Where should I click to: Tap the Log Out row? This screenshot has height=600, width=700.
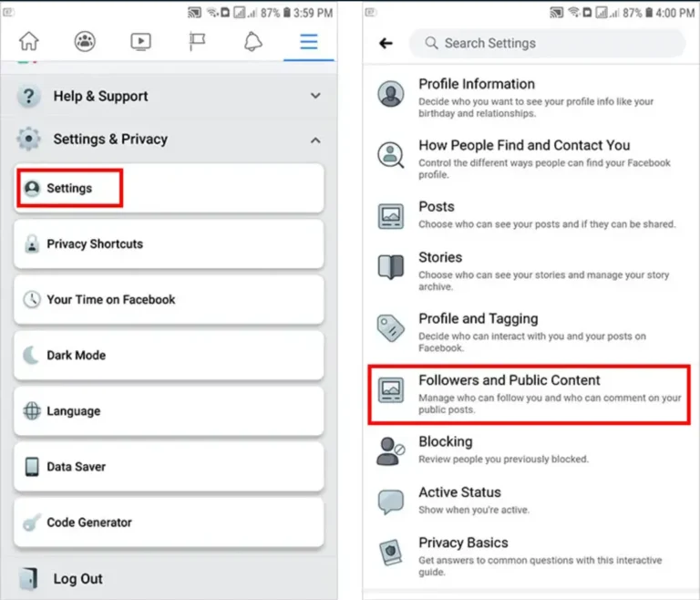(x=169, y=578)
